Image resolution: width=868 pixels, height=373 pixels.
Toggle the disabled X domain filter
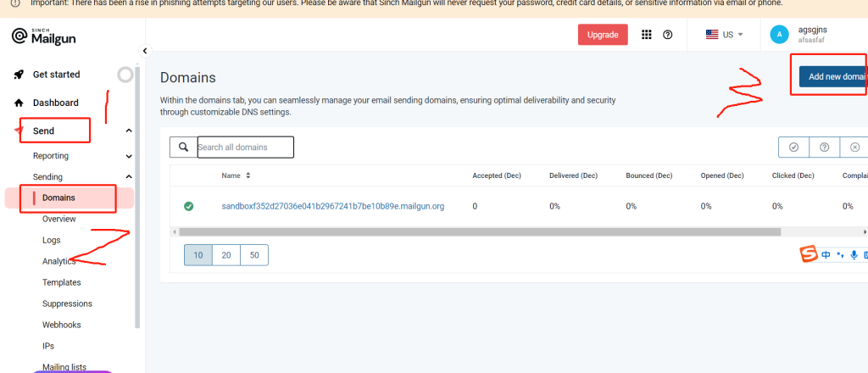coord(854,148)
